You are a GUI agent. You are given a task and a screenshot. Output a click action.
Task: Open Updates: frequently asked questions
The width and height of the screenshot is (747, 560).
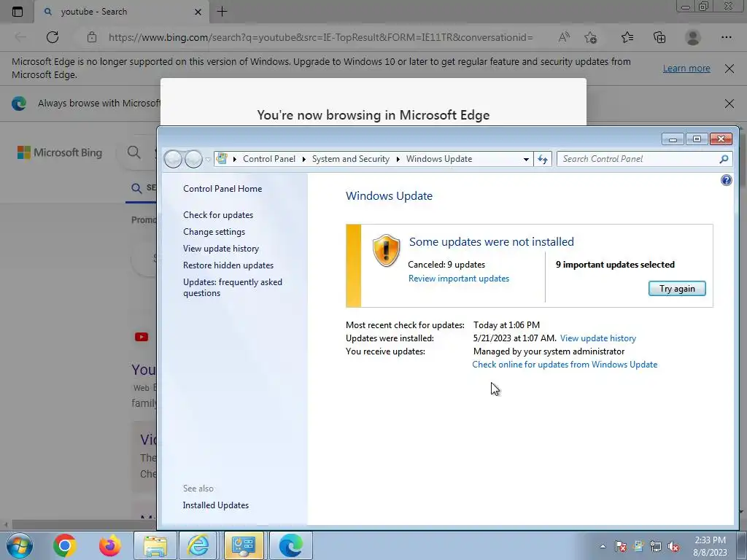pos(233,287)
